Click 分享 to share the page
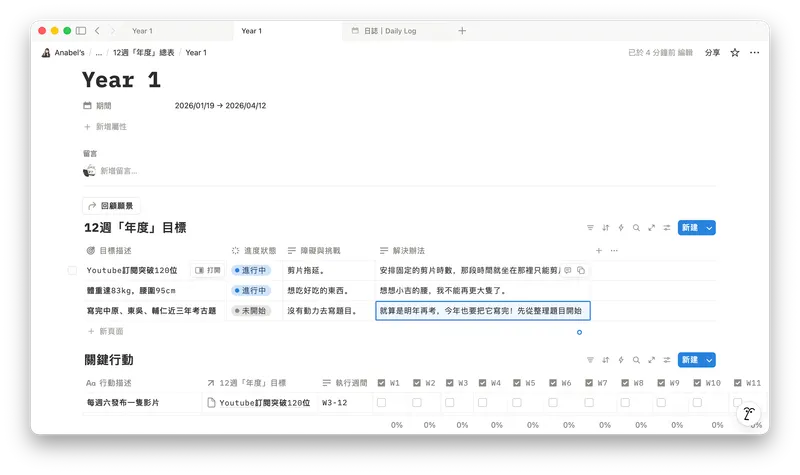Viewport: 800px width, 475px height. point(712,52)
